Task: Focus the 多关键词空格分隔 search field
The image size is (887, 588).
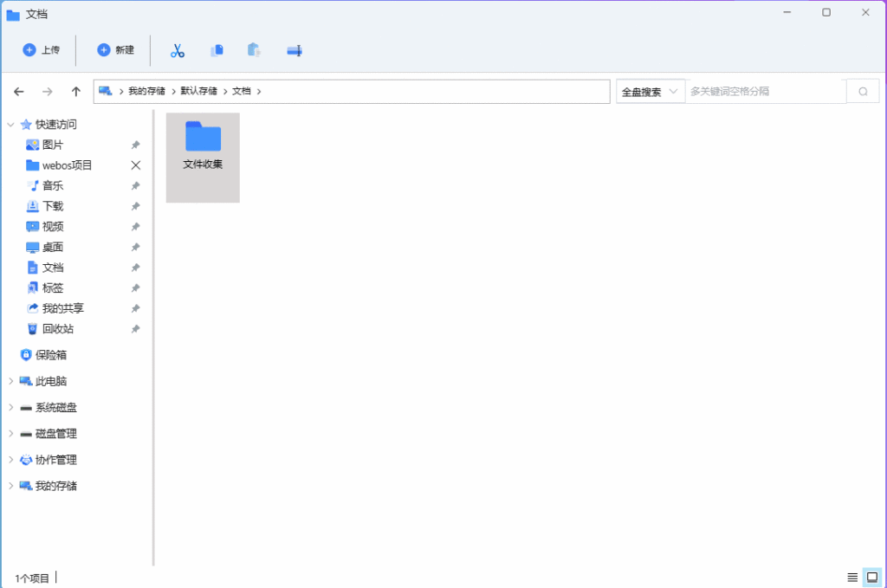Action: tap(766, 92)
